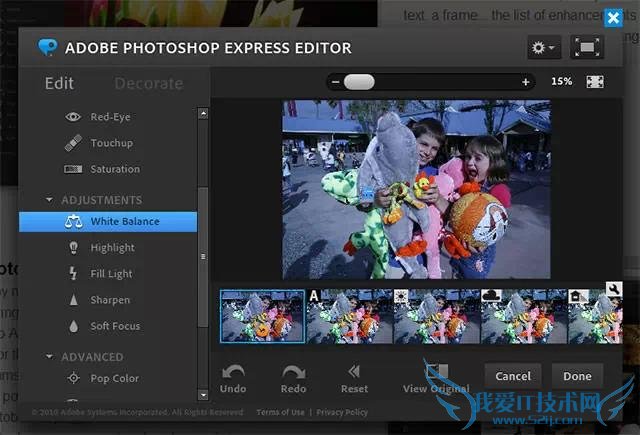Select the Fill Light tool

[x=111, y=274]
